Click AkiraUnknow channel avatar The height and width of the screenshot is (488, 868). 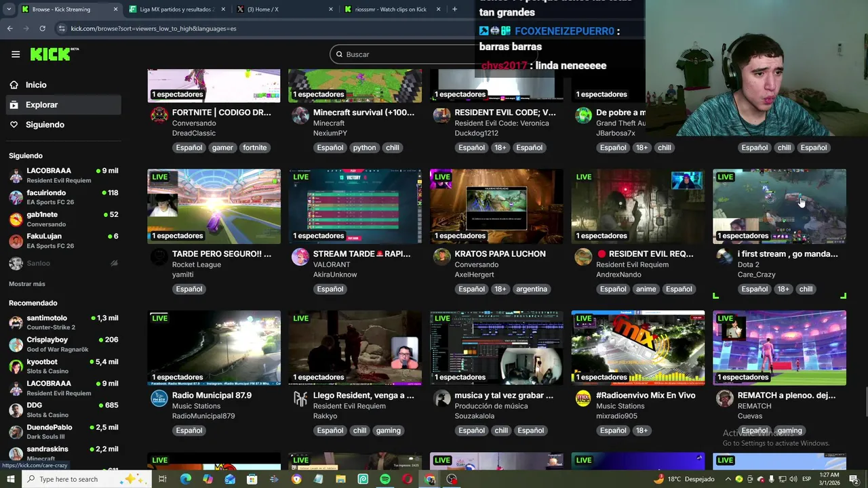(300, 257)
